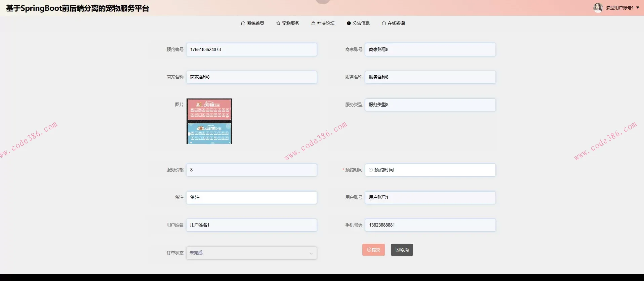This screenshot has height=281, width=644.
Task: Click the star icon beside 宠物服务
Action: pyautogui.click(x=278, y=24)
